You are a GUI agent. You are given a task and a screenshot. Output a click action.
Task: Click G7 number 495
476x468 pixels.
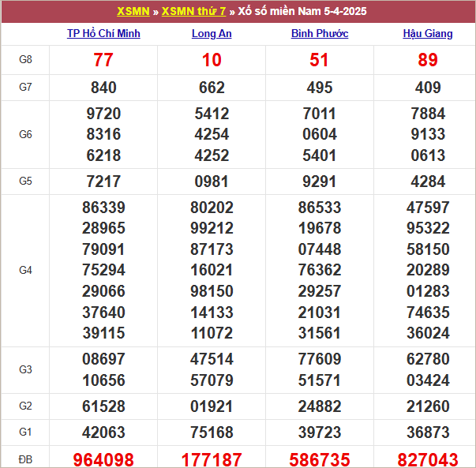pos(320,88)
